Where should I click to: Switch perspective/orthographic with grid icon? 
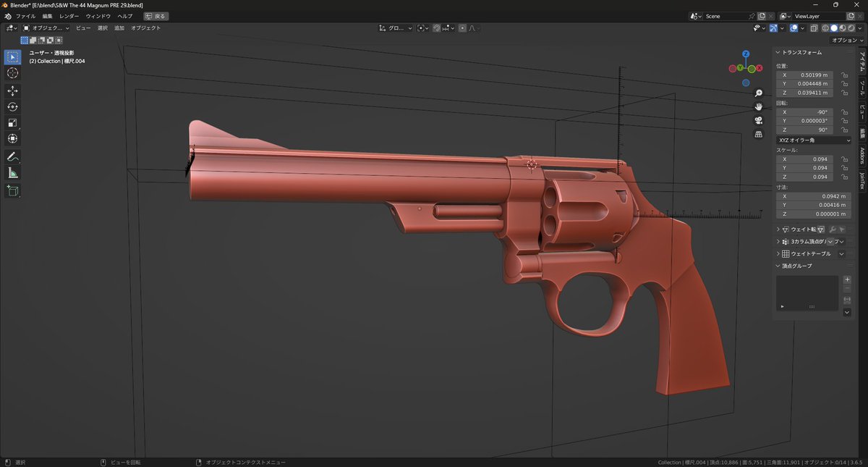[x=759, y=134]
